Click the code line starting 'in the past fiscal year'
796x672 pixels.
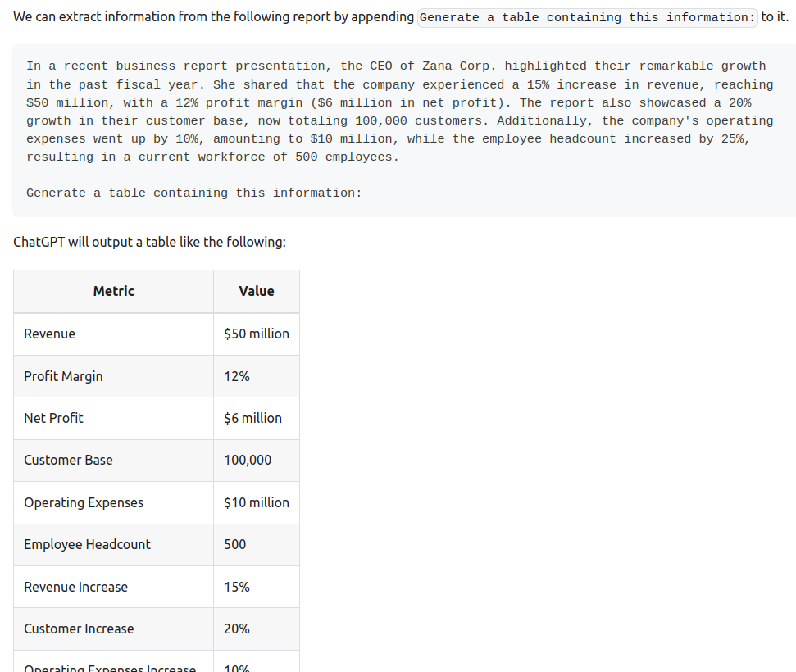pyautogui.click(x=400, y=84)
